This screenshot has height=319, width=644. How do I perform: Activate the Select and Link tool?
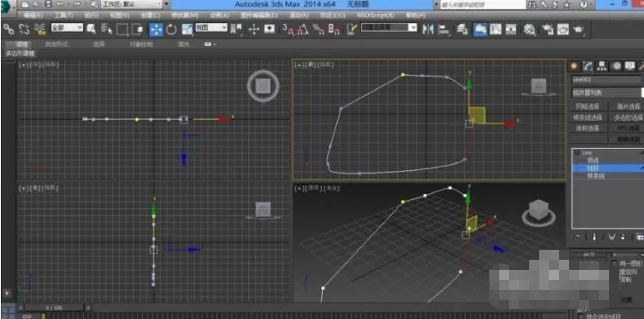point(8,29)
